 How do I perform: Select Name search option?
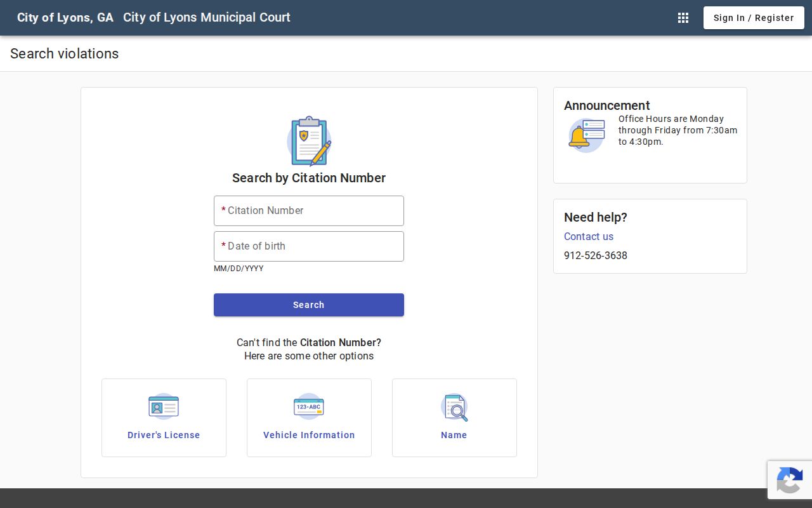pos(454,418)
